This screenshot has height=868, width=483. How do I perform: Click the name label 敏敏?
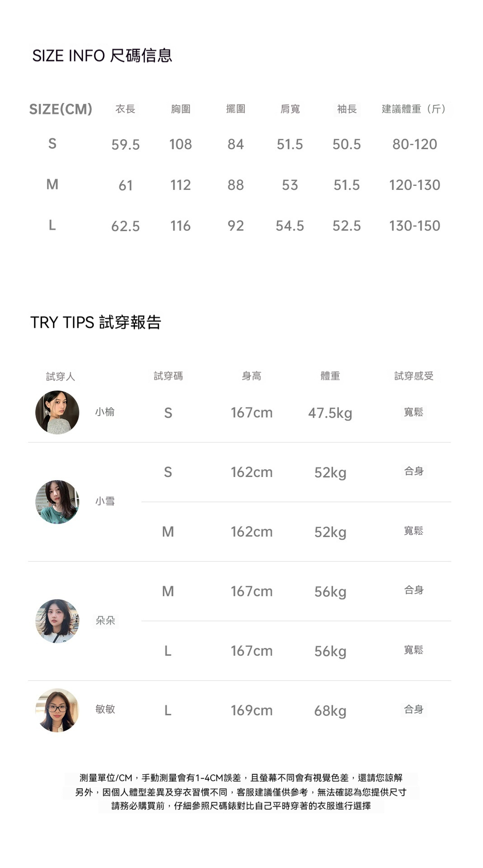tap(105, 709)
